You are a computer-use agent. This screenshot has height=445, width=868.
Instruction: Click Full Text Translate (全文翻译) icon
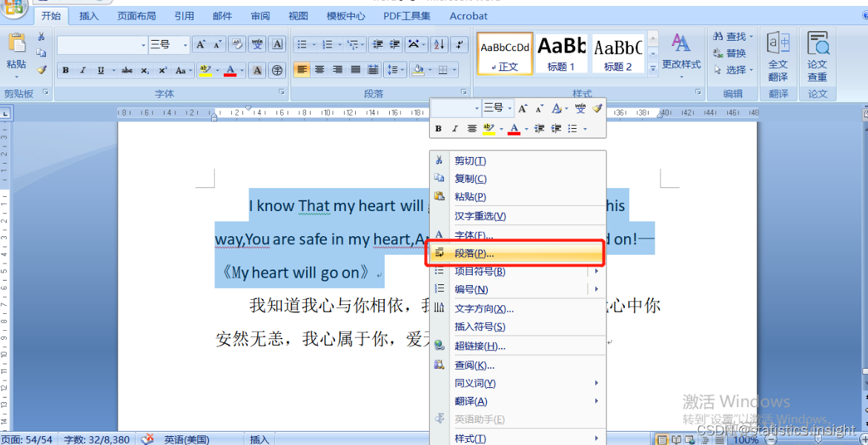coord(778,56)
